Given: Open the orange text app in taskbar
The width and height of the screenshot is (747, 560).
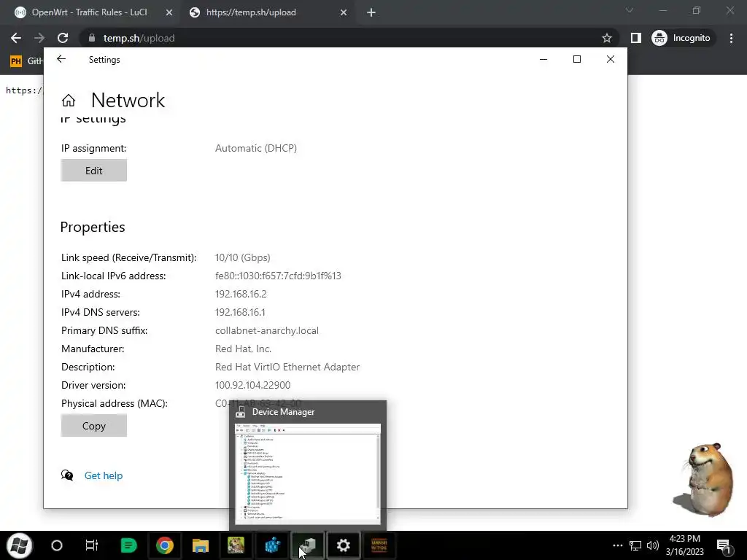Looking at the screenshot, I should [x=379, y=545].
